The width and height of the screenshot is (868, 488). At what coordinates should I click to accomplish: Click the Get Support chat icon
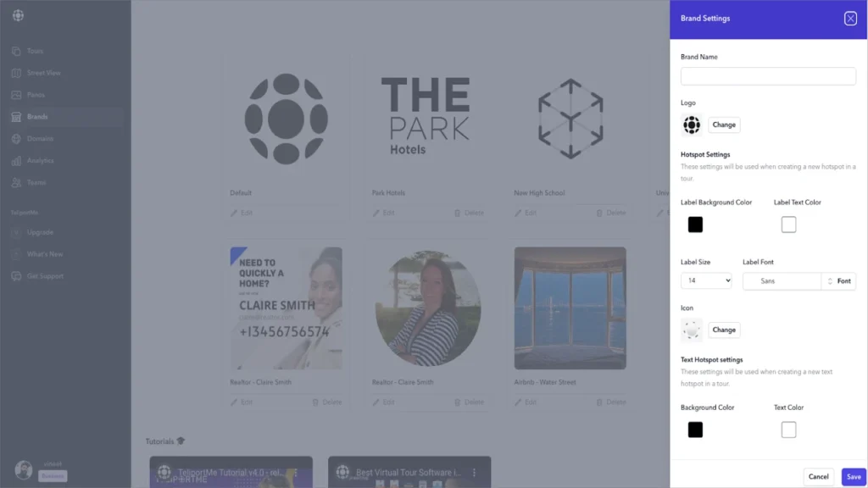coord(16,276)
